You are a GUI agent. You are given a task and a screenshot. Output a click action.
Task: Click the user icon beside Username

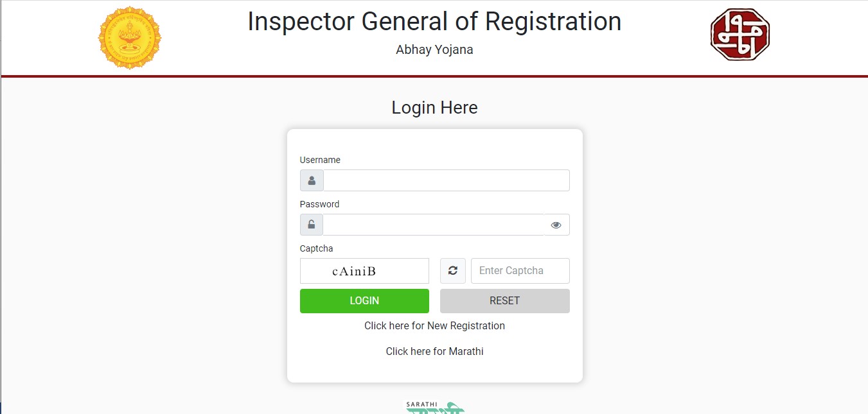[x=312, y=180]
